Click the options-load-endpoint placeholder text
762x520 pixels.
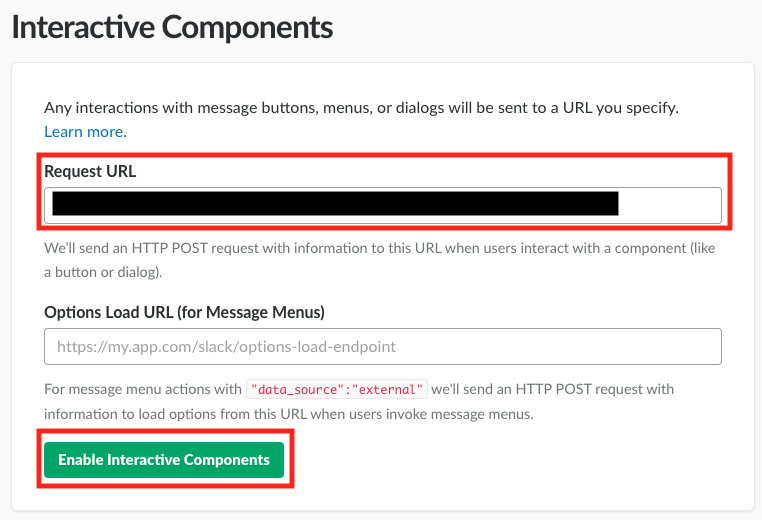click(226, 347)
